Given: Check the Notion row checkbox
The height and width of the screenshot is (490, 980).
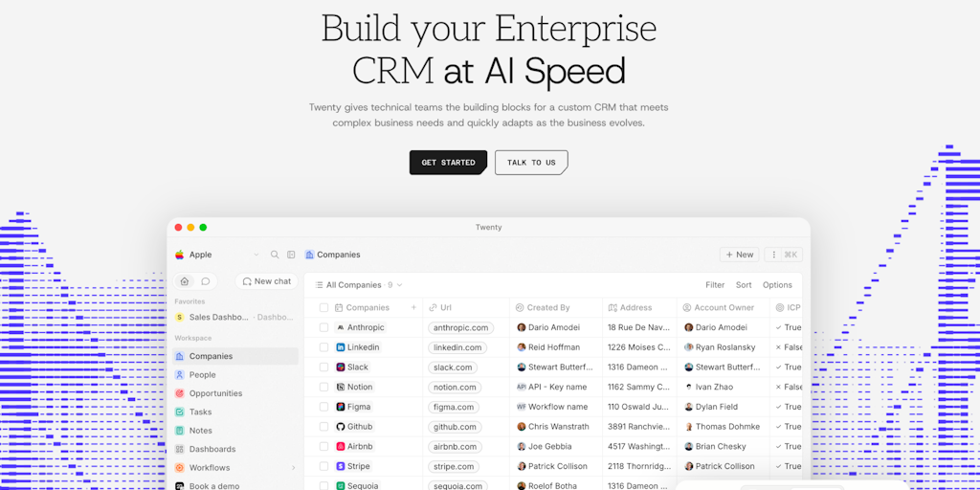Looking at the screenshot, I should 323,387.
